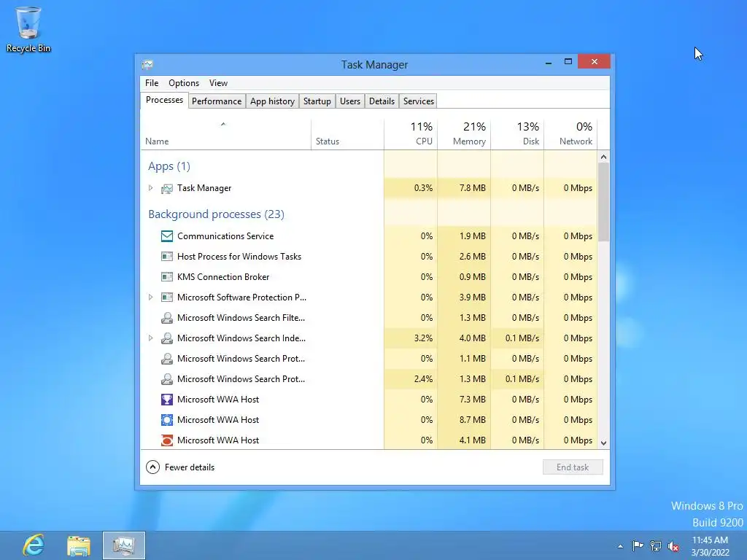Click the 2.4% CPU Search Protocol row icon

click(x=167, y=379)
